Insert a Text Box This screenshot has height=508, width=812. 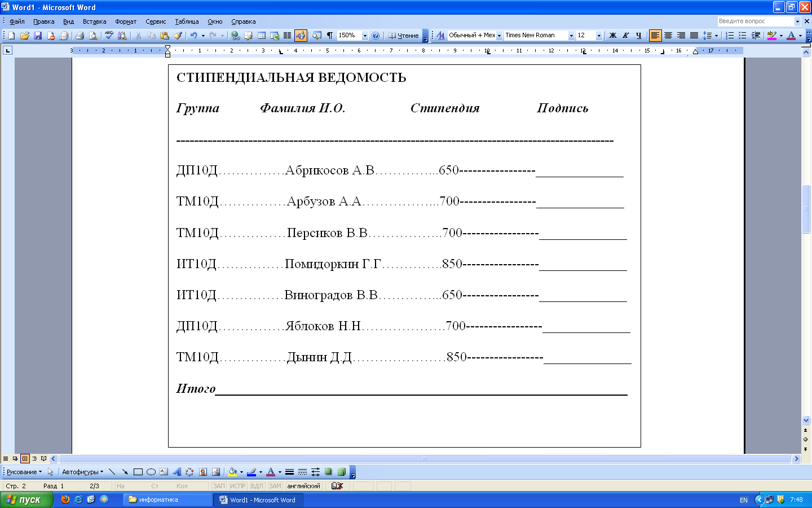[164, 472]
